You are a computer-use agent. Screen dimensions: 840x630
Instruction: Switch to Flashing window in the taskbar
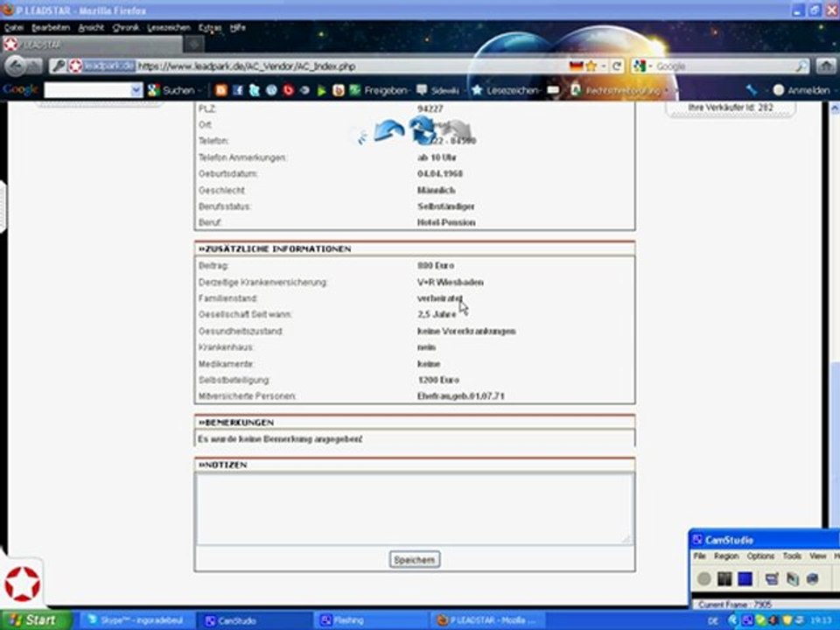369,620
